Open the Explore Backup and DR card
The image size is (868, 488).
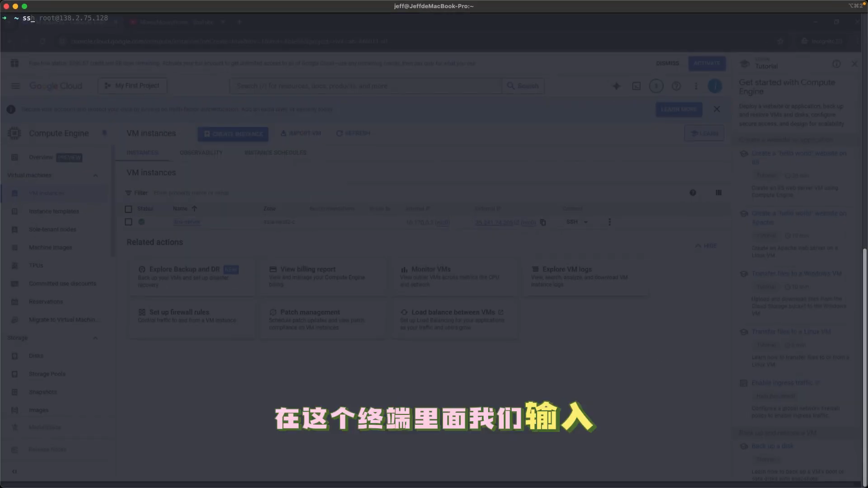192,277
